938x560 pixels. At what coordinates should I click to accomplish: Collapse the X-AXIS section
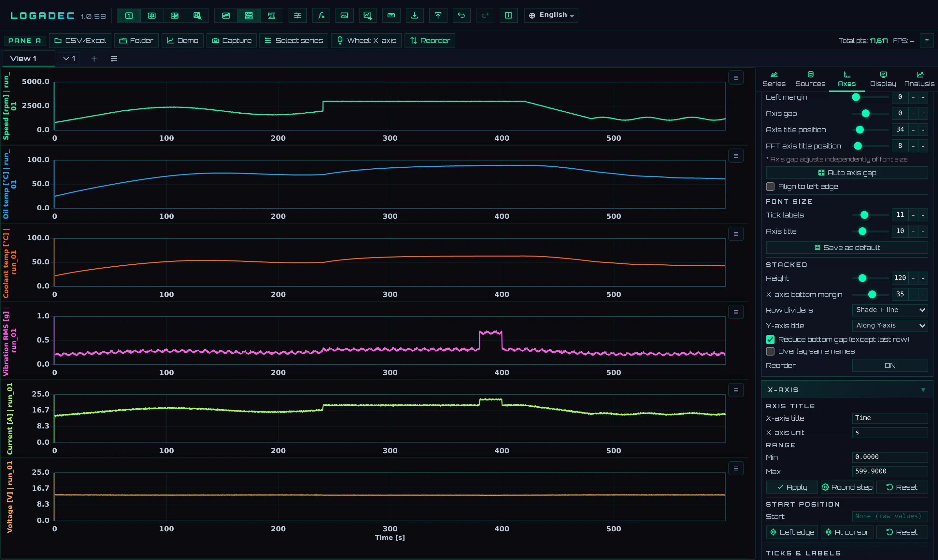(847, 390)
